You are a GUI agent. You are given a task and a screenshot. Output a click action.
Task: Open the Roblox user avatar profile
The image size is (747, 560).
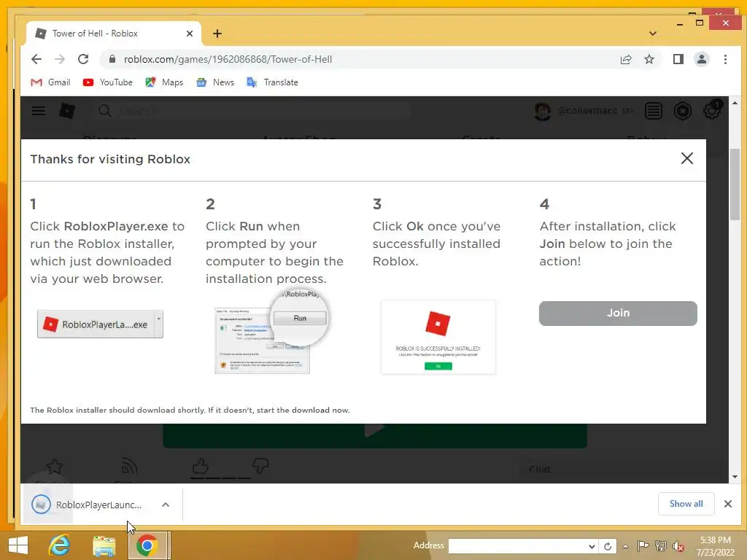pos(542,111)
